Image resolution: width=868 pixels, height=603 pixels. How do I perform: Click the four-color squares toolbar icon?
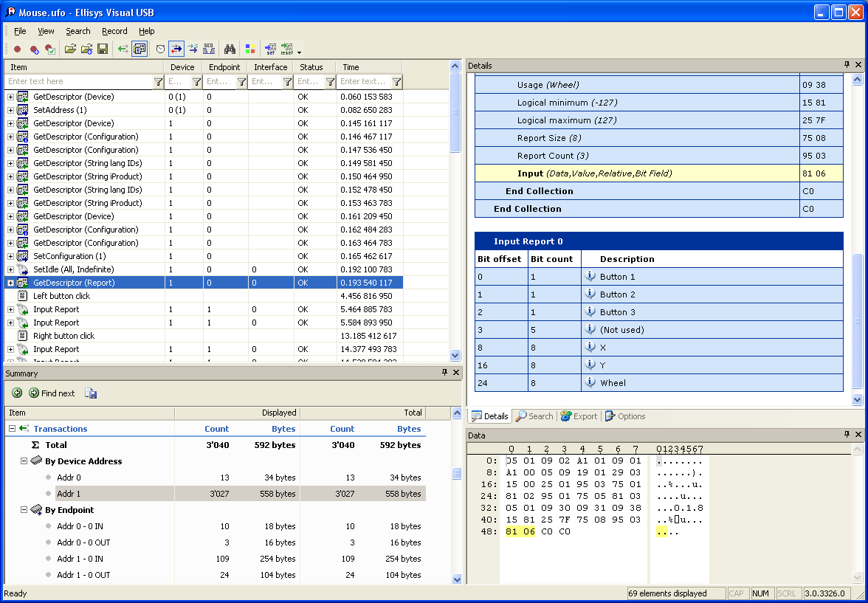coord(250,49)
